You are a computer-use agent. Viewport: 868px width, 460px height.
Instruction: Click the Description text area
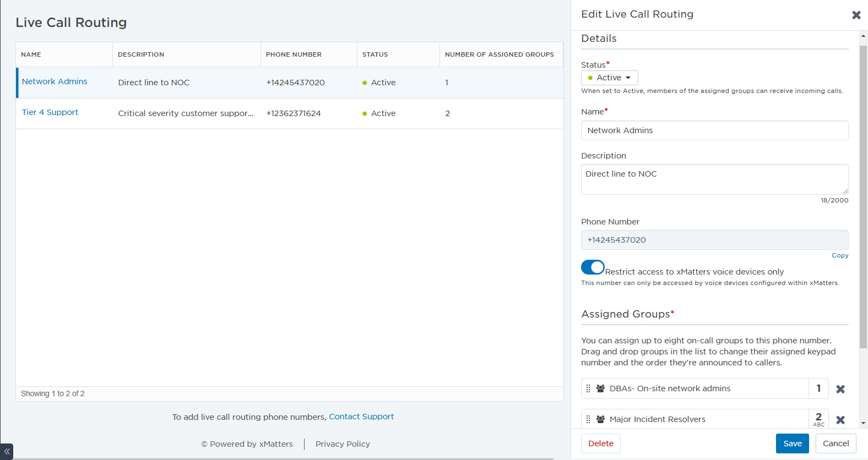point(714,179)
